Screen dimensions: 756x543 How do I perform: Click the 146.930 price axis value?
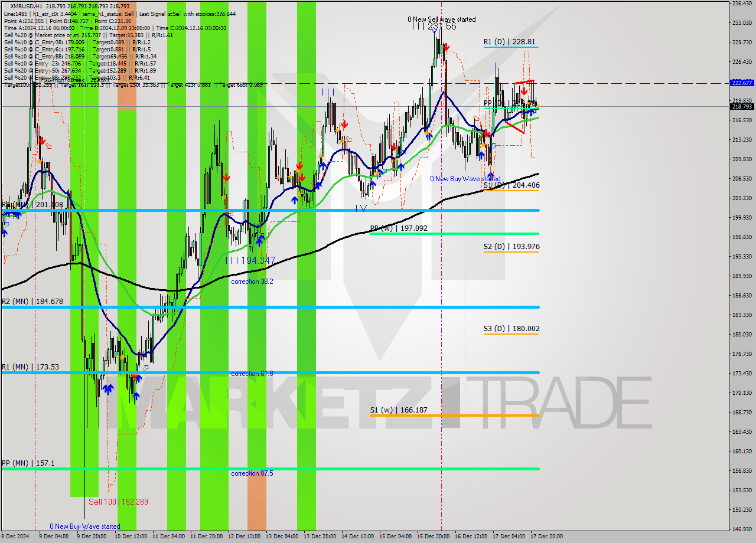tap(742, 529)
